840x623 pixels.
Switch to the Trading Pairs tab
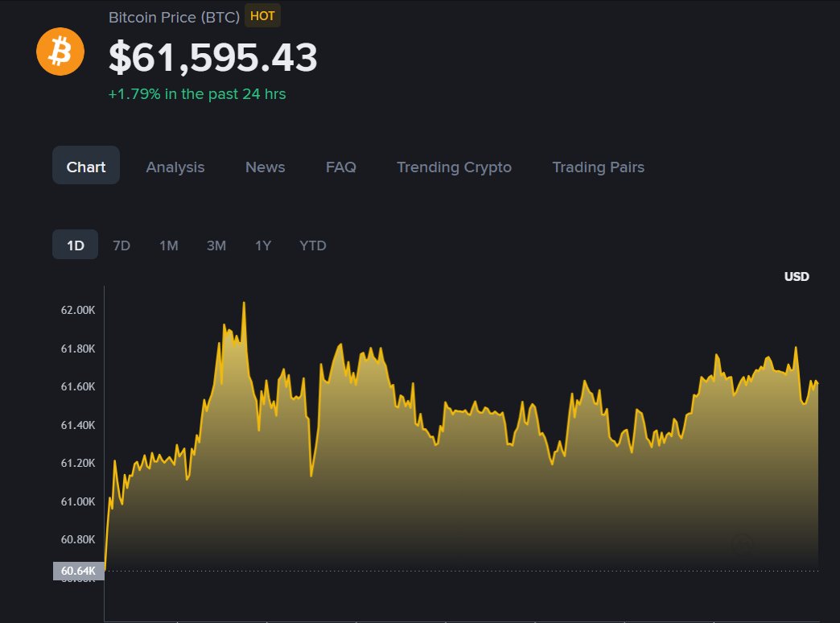[x=599, y=167]
